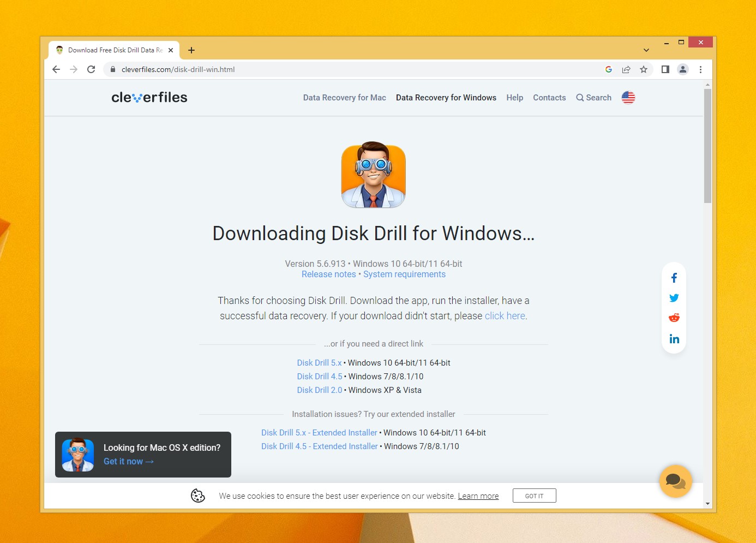The height and width of the screenshot is (543, 756).
Task: Click the 'click here' download link
Action: coord(505,316)
